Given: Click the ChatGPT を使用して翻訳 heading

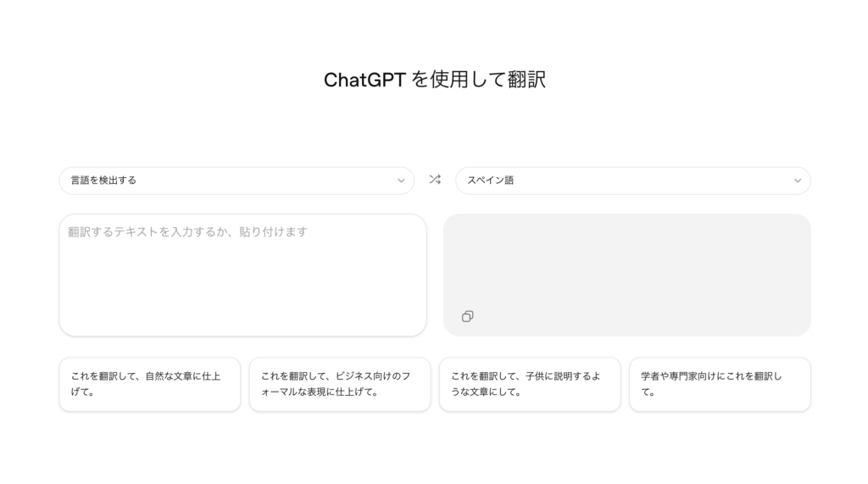Looking at the screenshot, I should click(x=435, y=80).
